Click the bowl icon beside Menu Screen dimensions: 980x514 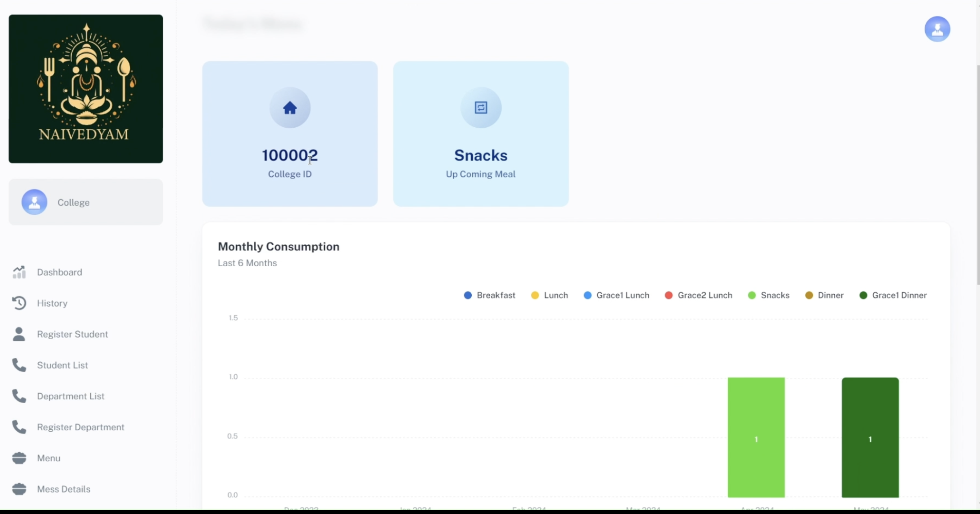(x=19, y=458)
